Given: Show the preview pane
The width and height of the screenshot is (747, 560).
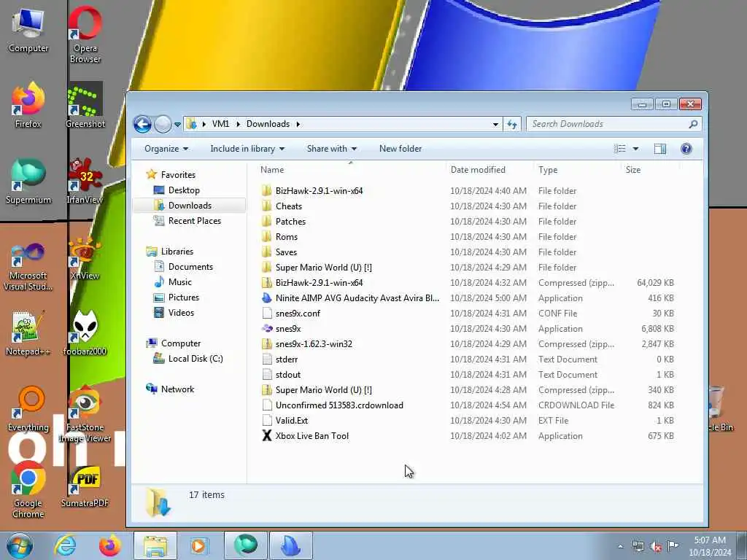Looking at the screenshot, I should point(659,149).
